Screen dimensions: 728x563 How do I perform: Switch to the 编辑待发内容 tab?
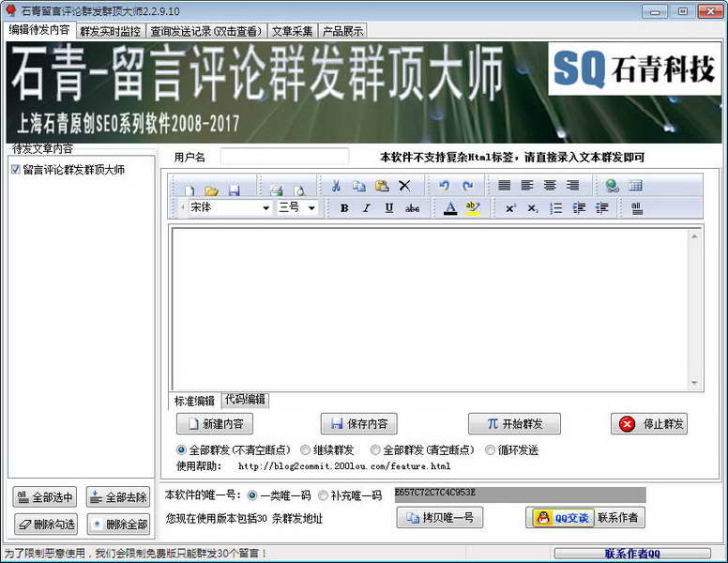[39, 30]
